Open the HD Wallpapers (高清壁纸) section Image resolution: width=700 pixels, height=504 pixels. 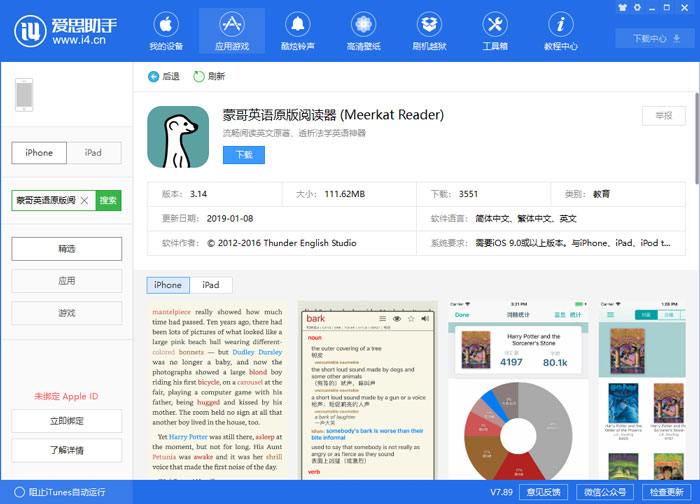point(363,31)
